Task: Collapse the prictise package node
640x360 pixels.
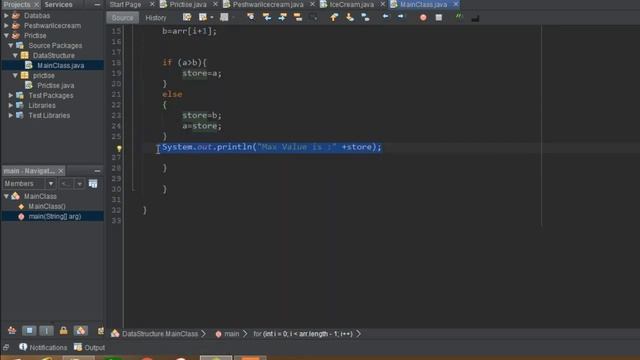Action: (16, 76)
